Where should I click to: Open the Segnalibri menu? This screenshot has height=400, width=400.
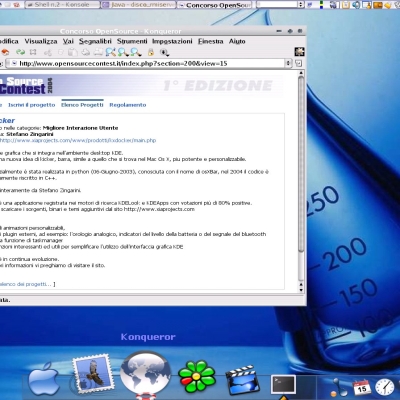95,41
